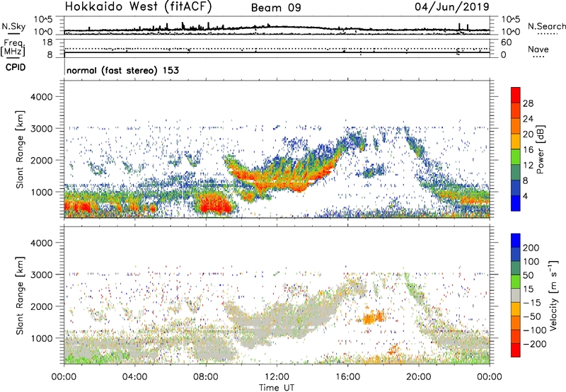Click the '08:00' time axis tick label
Viewport: 566px width, 392px height.
pyautogui.click(x=206, y=377)
